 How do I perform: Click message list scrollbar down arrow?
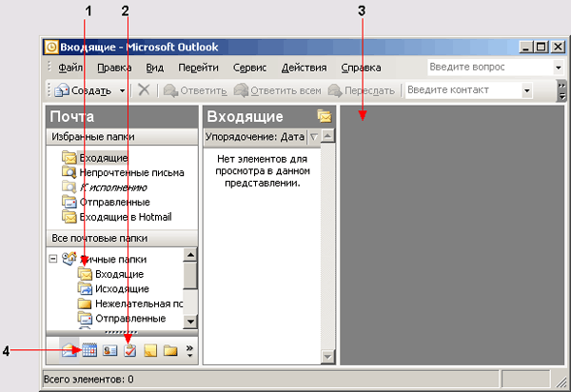328,357
